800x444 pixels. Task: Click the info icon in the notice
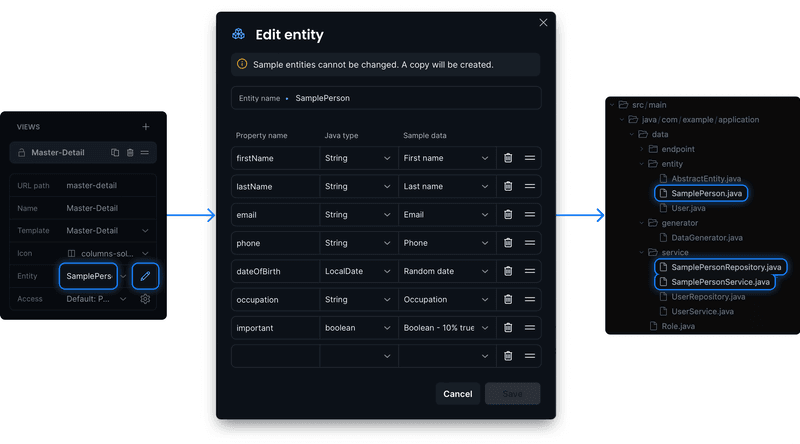[242, 64]
